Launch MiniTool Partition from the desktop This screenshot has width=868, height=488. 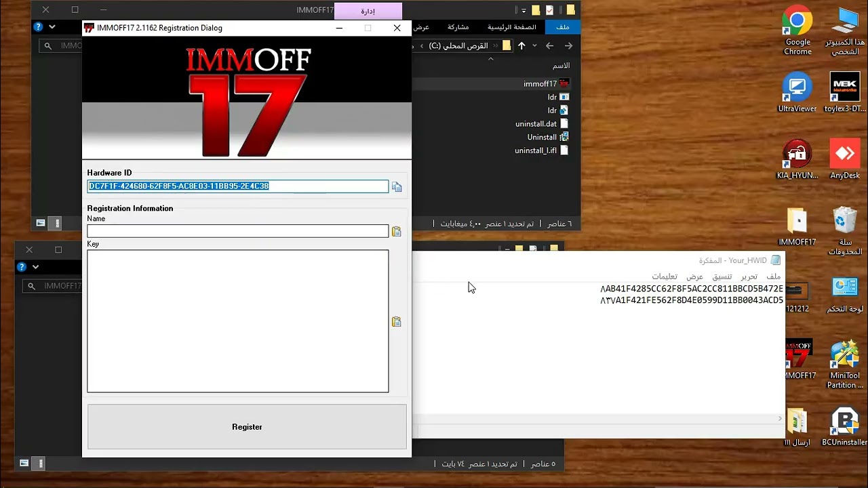(x=845, y=365)
